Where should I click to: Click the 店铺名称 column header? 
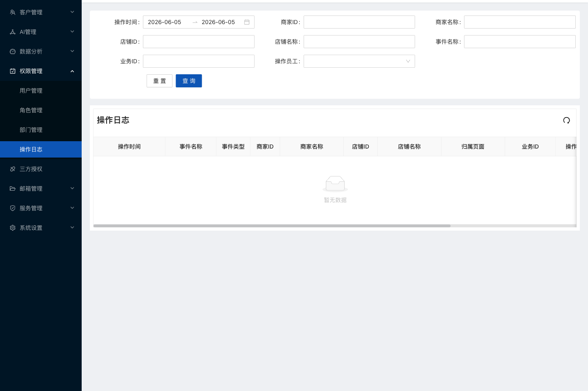pyautogui.click(x=409, y=147)
